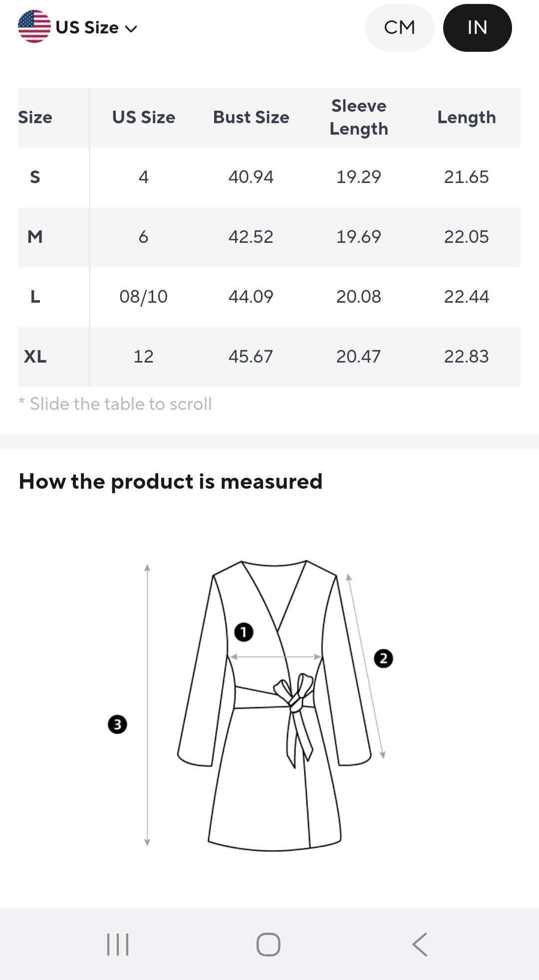Viewport: 539px width, 980px height.
Task: Expand the chevron next to US Size
Action: click(x=131, y=29)
